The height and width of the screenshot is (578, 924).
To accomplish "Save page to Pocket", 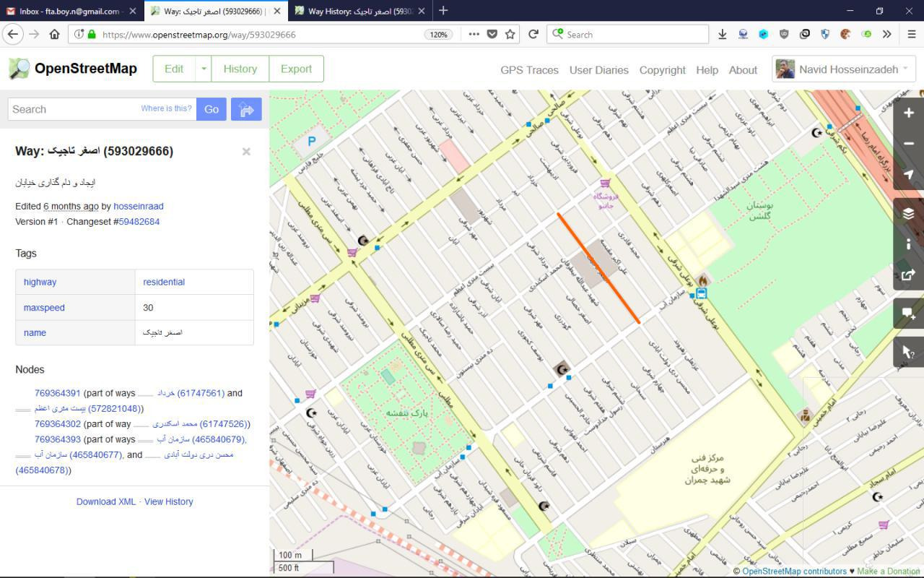I will tap(492, 34).
